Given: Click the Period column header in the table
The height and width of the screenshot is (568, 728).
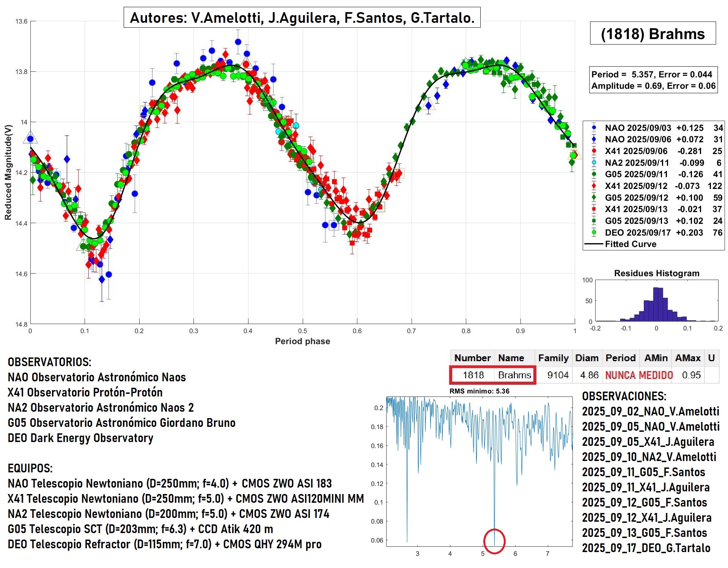Looking at the screenshot, I should coord(620,358).
